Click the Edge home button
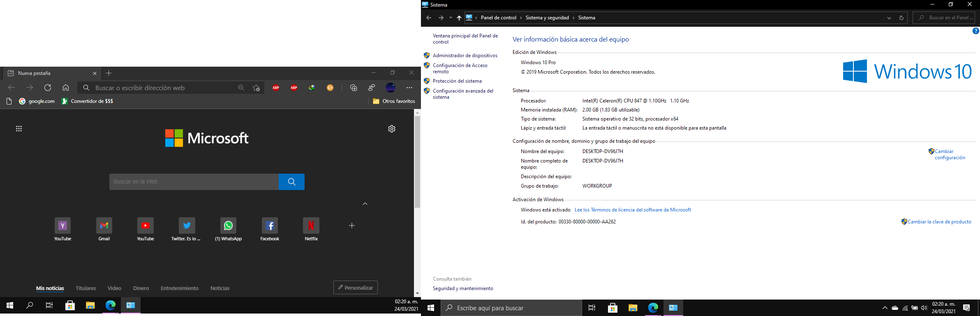The image size is (980, 316). pos(66,88)
